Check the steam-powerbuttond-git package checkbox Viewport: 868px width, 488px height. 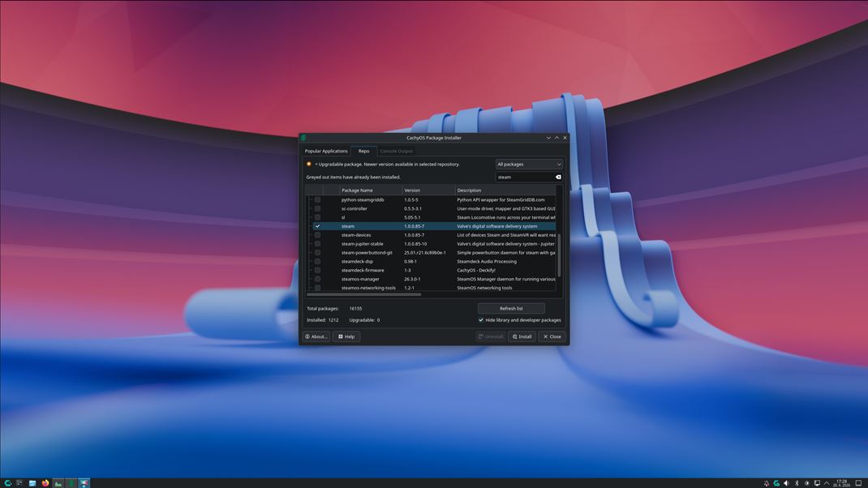[318, 253]
